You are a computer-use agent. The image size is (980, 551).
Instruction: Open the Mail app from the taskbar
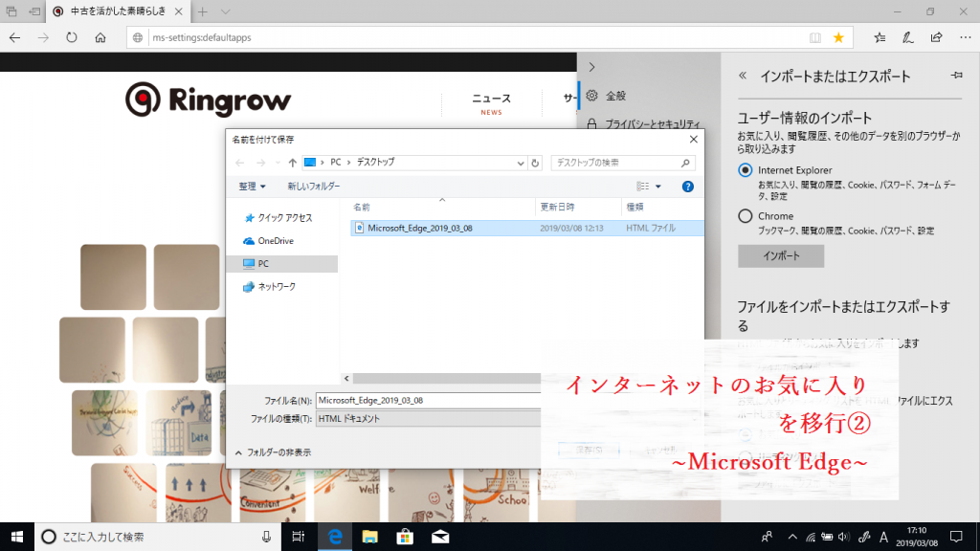coord(438,537)
